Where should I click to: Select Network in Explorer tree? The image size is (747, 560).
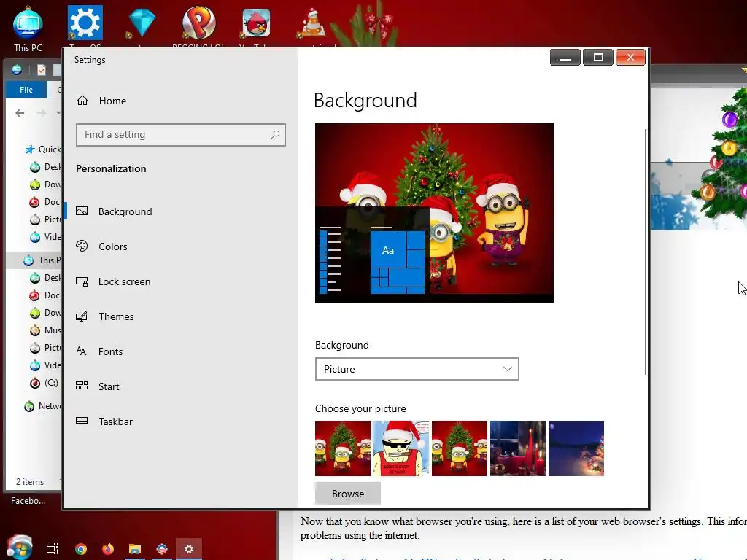pos(43,406)
